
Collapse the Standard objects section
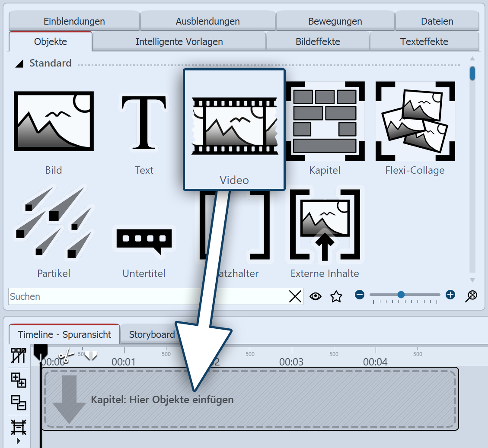coord(19,63)
